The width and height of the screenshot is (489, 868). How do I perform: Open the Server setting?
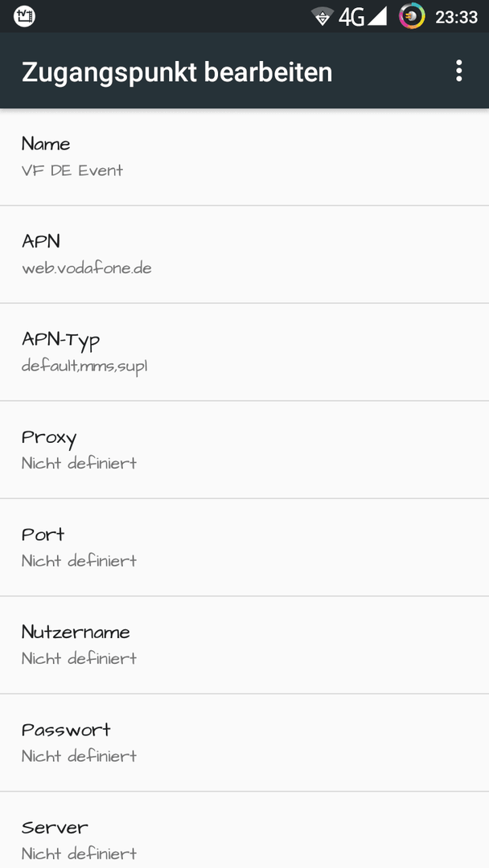(244, 830)
